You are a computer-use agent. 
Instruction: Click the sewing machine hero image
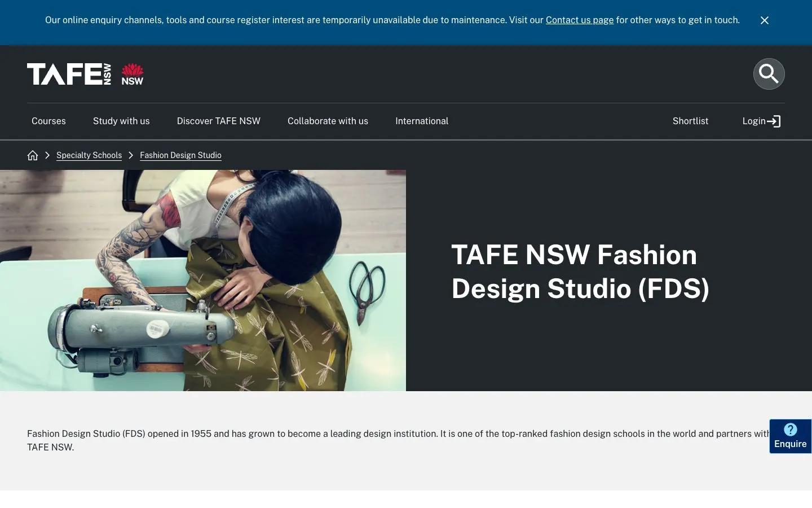coord(203,281)
